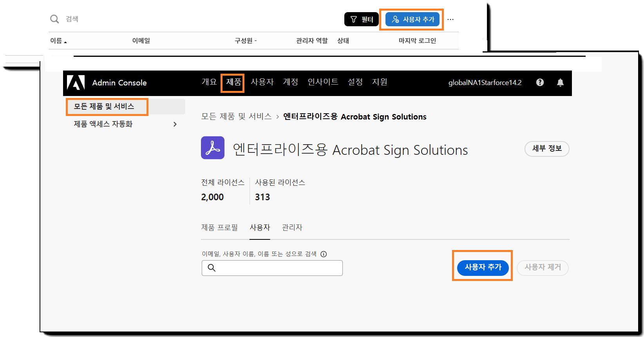This screenshot has height=337, width=644.
Task: Open the 개요 menu item
Action: [209, 82]
